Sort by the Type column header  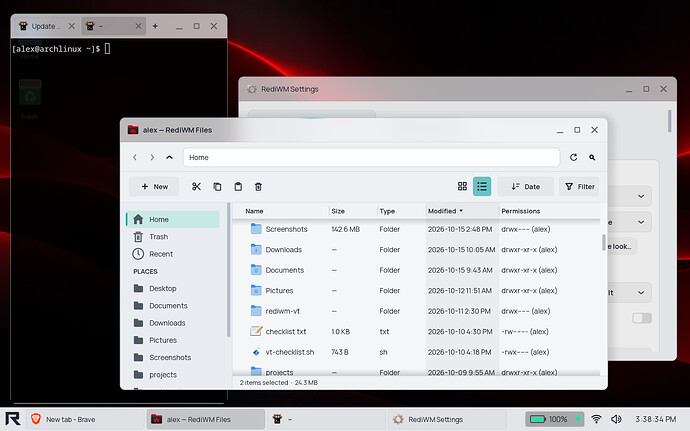[401, 211]
